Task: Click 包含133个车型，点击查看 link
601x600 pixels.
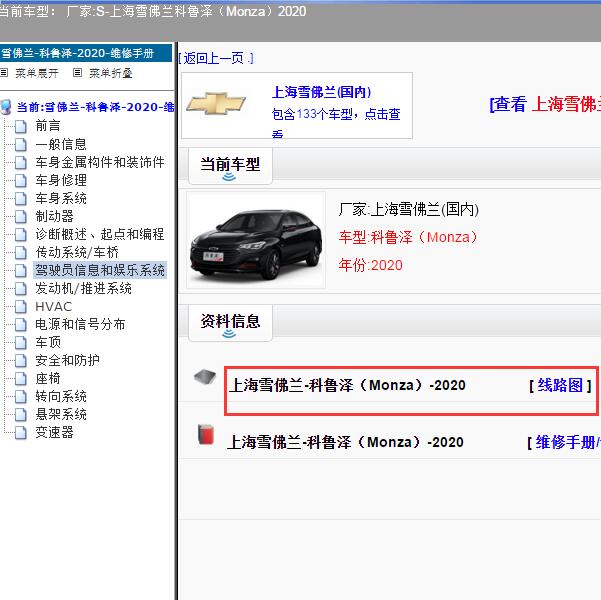Action: click(x=336, y=122)
